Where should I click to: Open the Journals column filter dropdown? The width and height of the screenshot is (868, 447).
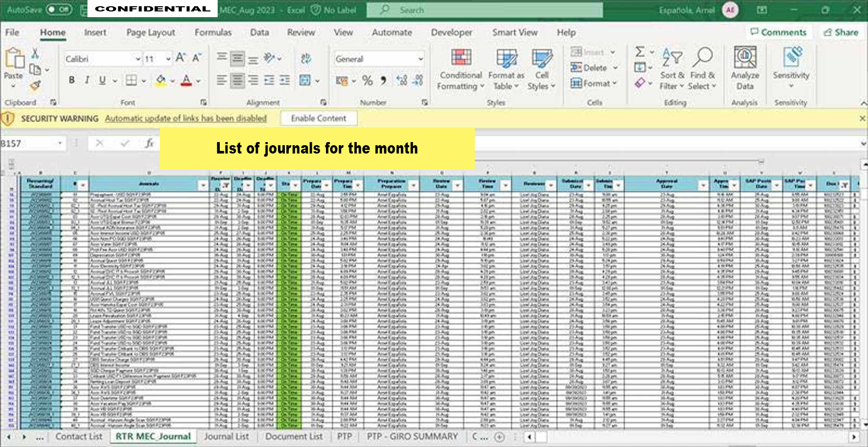tap(203, 185)
